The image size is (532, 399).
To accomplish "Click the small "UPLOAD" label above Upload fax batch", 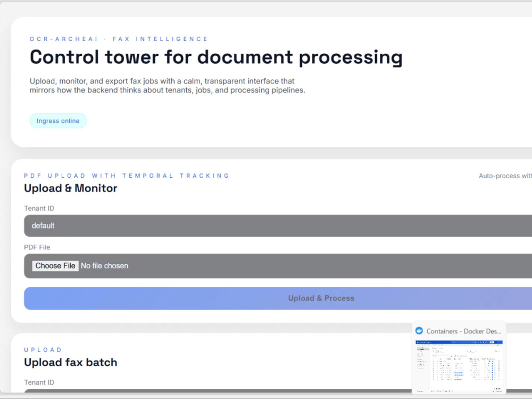I will 43,350.
